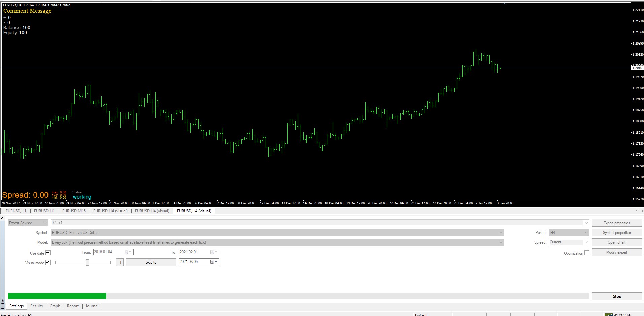The image size is (644, 316).
Task: Open the Report tab in Tester
Action: pyautogui.click(x=73, y=306)
